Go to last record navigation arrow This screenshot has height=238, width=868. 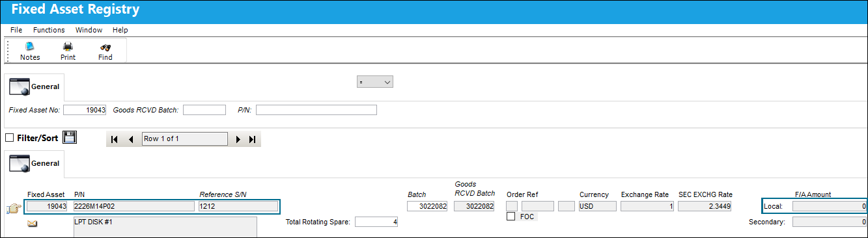tap(253, 139)
